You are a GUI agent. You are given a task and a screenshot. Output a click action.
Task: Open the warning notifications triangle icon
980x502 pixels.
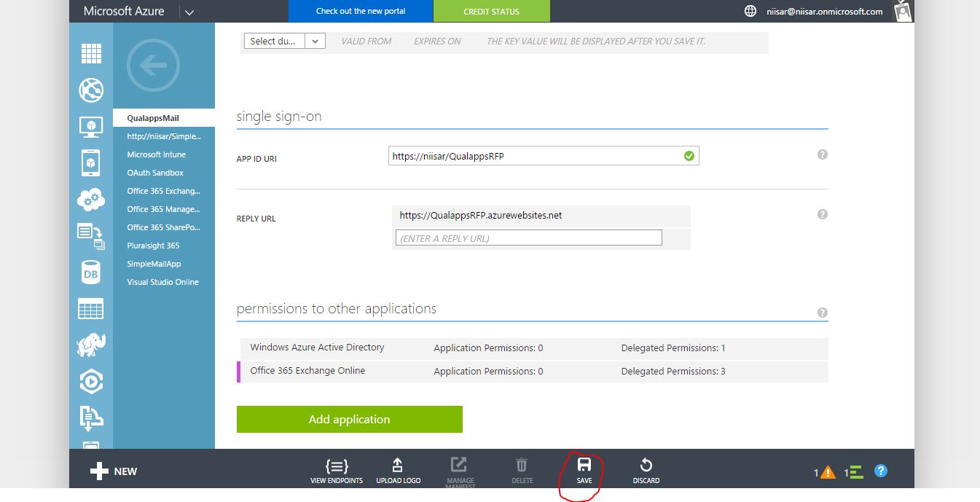tap(828, 472)
